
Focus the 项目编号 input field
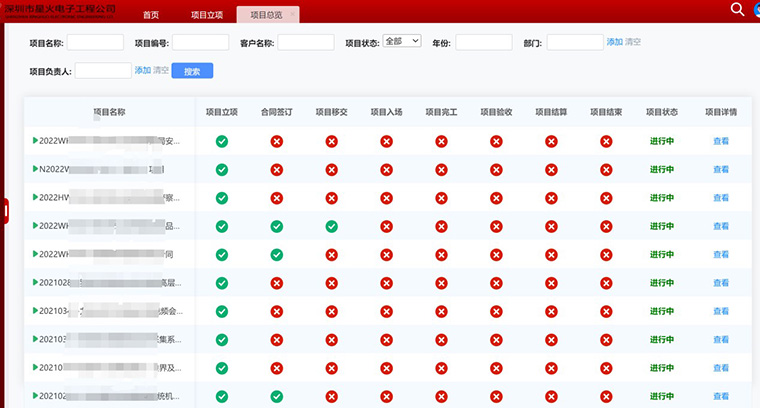pyautogui.click(x=200, y=42)
